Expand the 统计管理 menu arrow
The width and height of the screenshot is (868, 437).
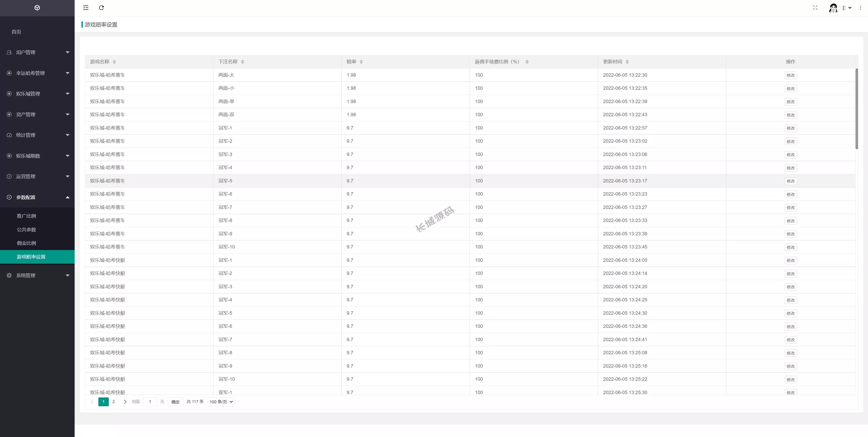click(67, 135)
